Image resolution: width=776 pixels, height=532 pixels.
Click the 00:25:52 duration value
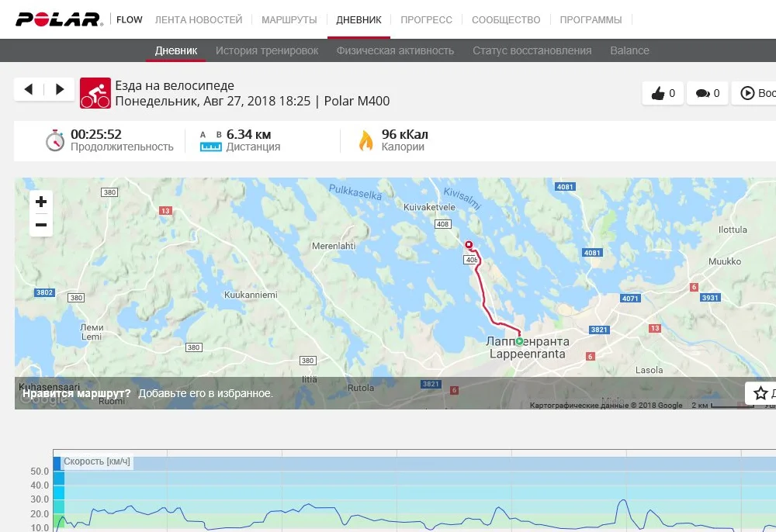click(96, 134)
